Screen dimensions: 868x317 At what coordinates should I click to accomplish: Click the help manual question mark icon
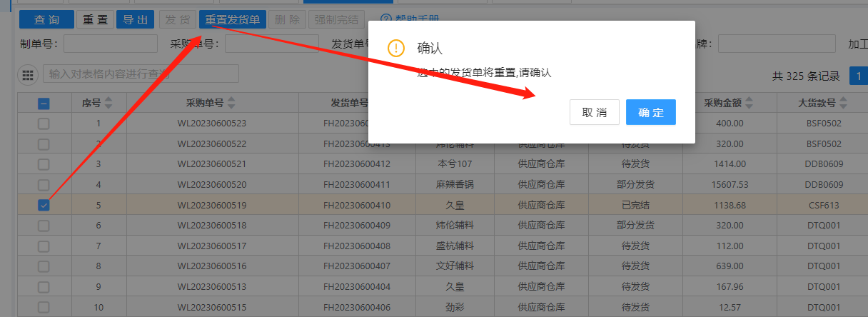click(x=386, y=19)
